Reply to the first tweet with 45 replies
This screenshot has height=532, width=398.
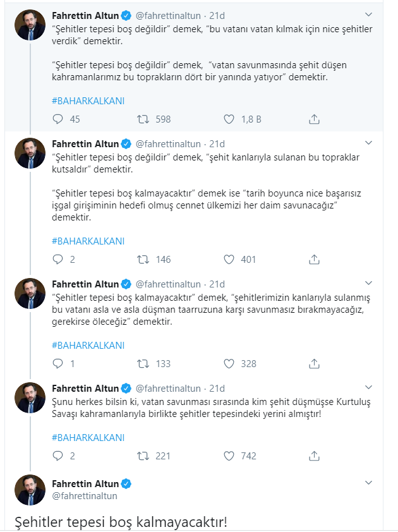tap(58, 119)
